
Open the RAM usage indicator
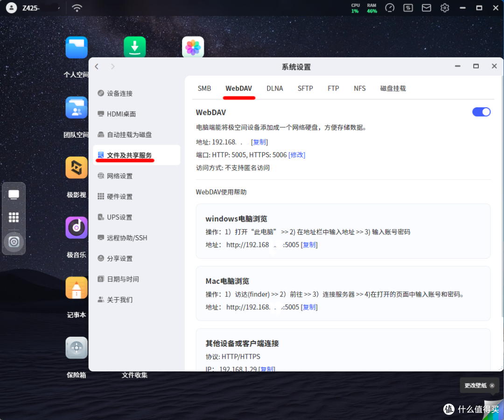(372, 8)
